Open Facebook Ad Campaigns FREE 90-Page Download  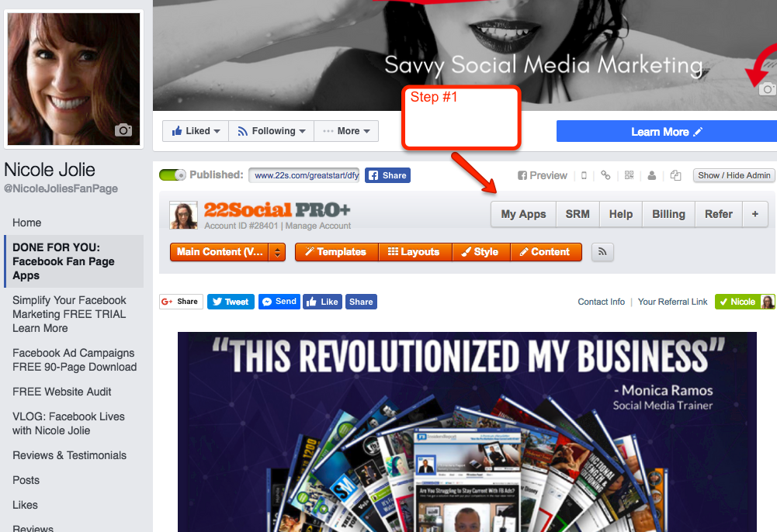74,360
